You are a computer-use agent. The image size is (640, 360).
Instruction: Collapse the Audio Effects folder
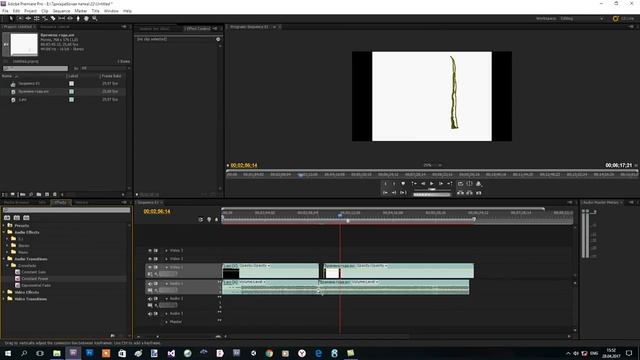tap(4, 232)
